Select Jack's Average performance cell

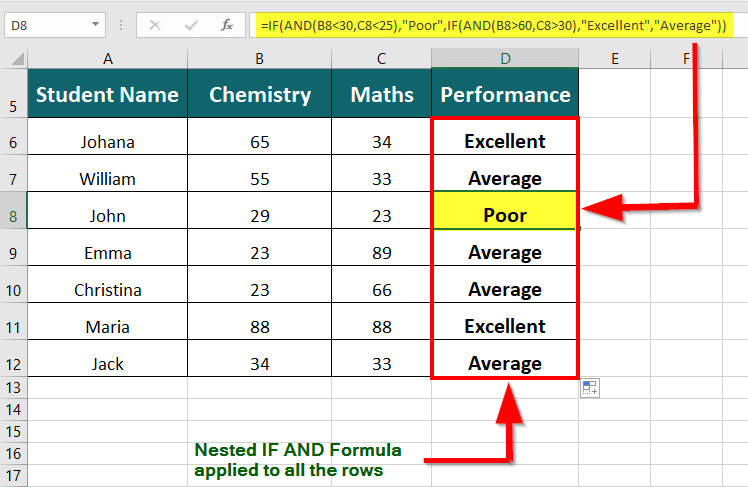(x=505, y=359)
